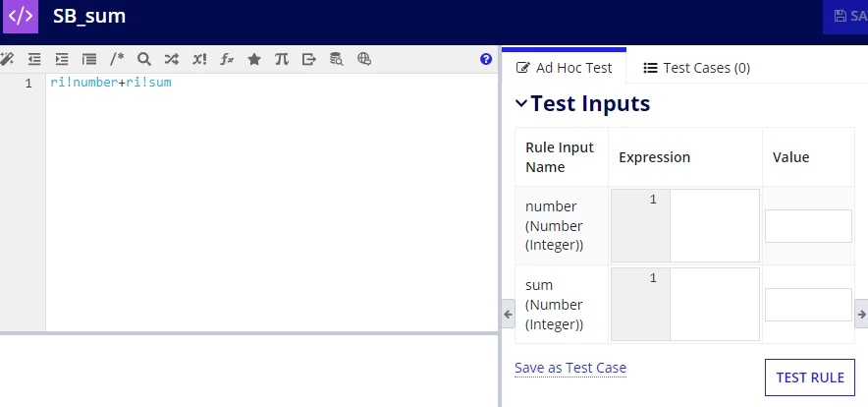Click the value field for number input
Screen dimensions: 868x407
tap(808, 226)
